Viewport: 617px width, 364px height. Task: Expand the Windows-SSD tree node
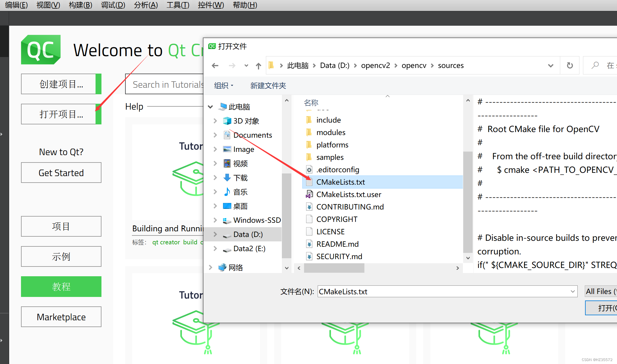click(x=215, y=220)
